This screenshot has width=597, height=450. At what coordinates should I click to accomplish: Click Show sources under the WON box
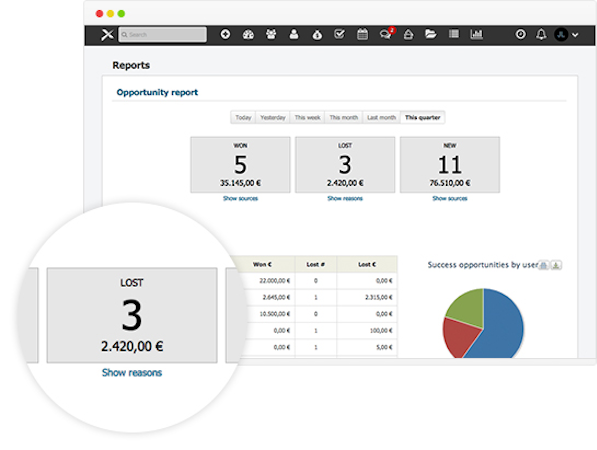[x=240, y=198]
